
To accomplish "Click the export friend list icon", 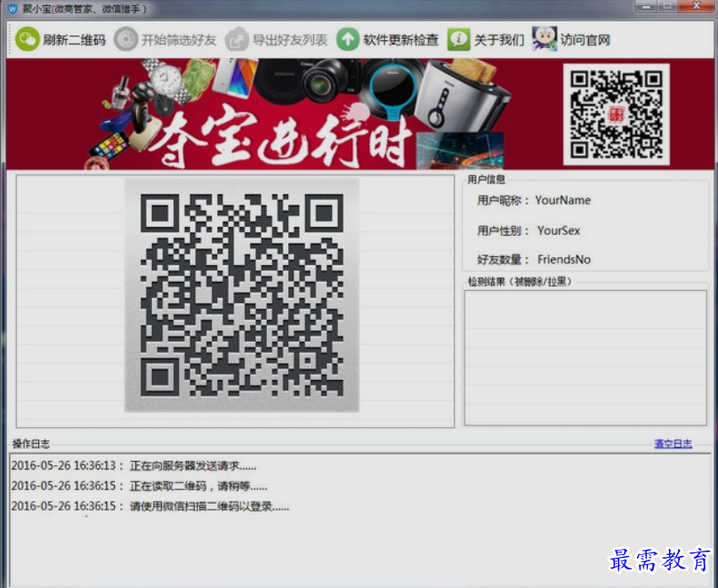I will coord(237,39).
